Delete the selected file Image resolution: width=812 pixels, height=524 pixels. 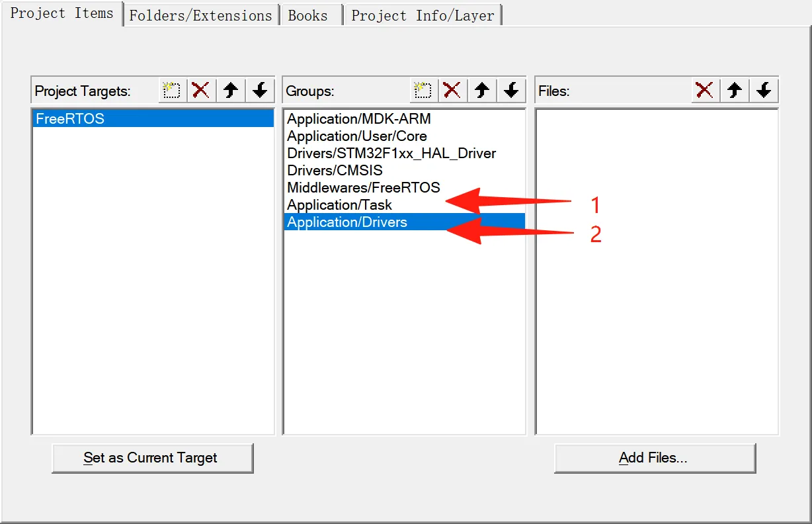pos(705,91)
